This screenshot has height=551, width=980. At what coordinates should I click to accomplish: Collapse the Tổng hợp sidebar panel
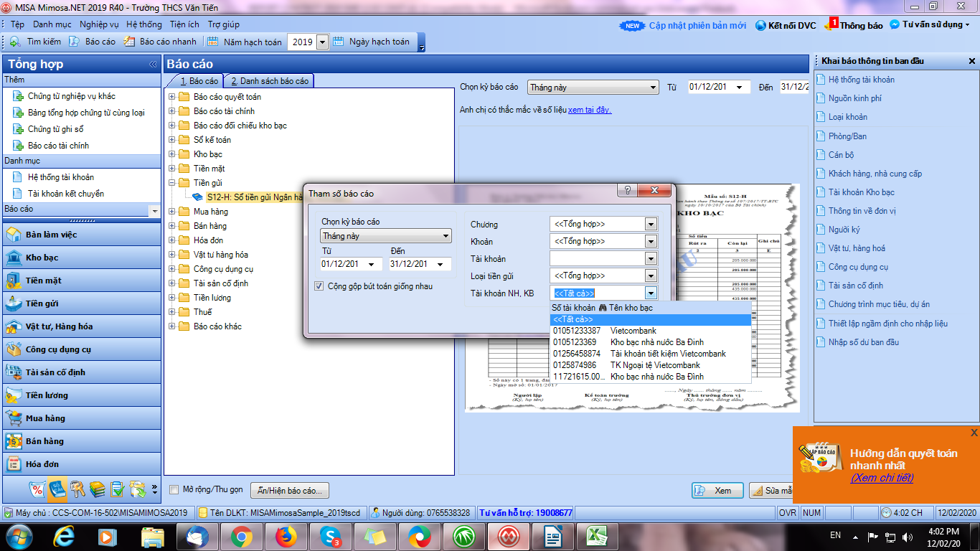tap(153, 65)
